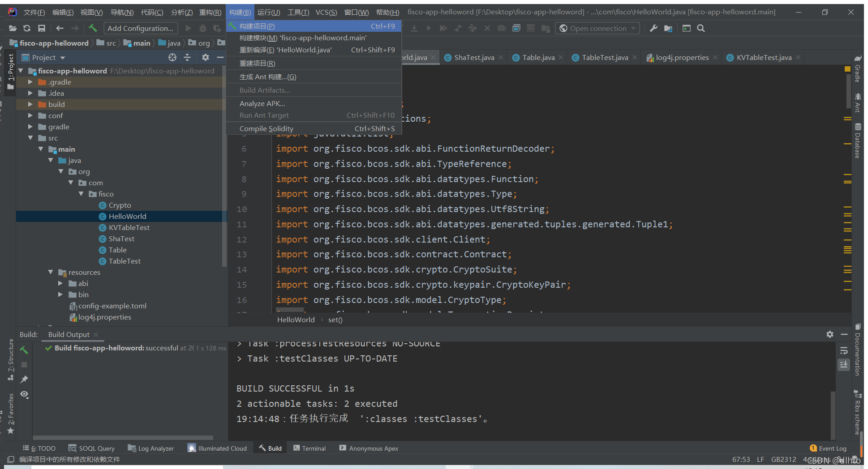Screen dimensions: 868x469
Task: Toggle the 1: Project side tool button
Action: tap(11, 72)
